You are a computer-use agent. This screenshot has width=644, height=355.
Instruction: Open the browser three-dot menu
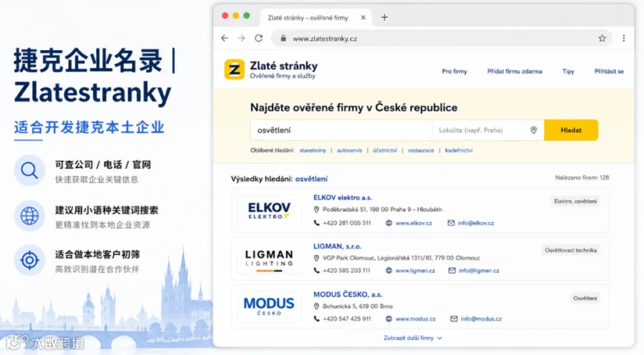coord(624,38)
